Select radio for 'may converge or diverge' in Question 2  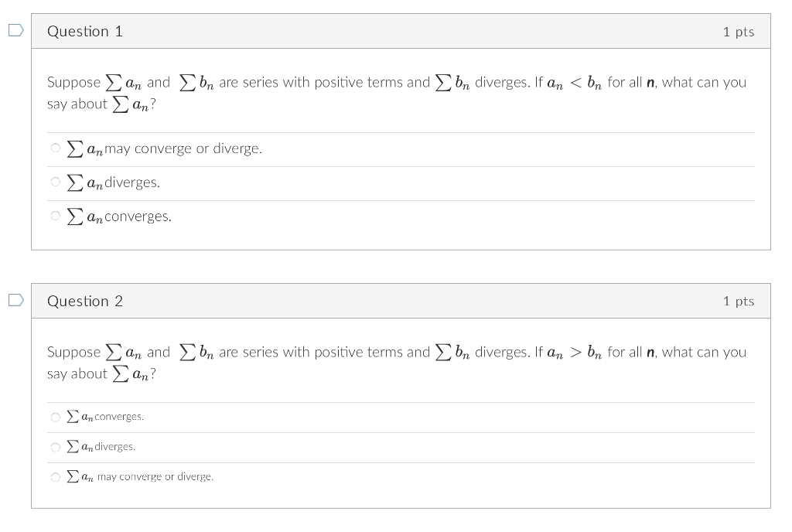pos(56,477)
